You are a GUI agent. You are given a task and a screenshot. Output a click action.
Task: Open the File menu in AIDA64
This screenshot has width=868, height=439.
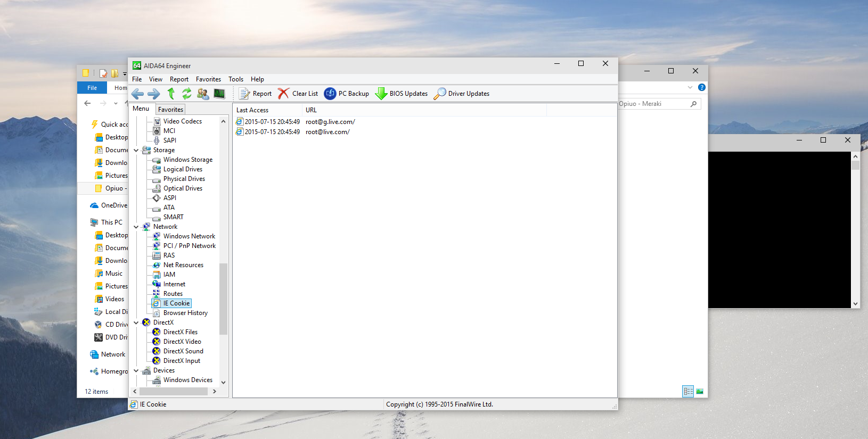[x=137, y=79]
